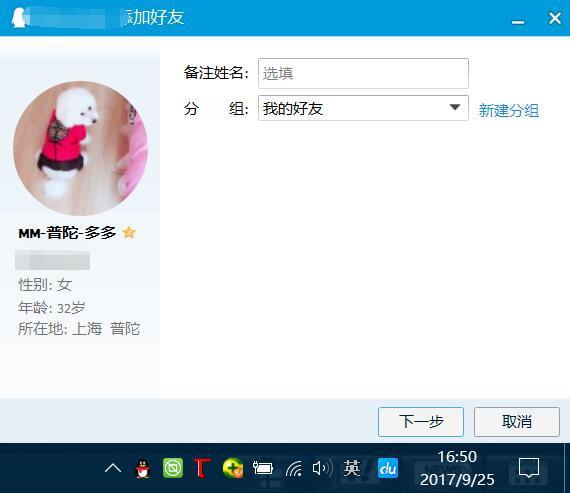Click the 取消 button

[x=517, y=422]
